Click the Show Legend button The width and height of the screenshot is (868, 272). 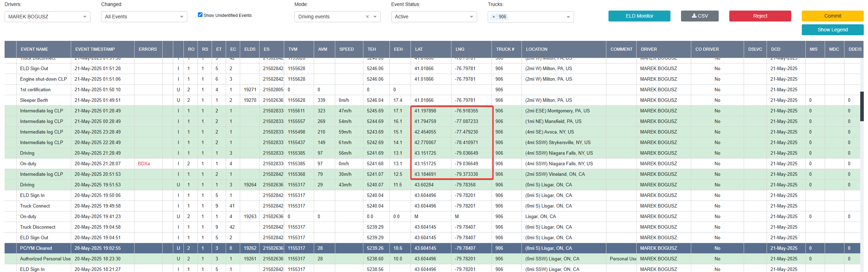click(832, 30)
